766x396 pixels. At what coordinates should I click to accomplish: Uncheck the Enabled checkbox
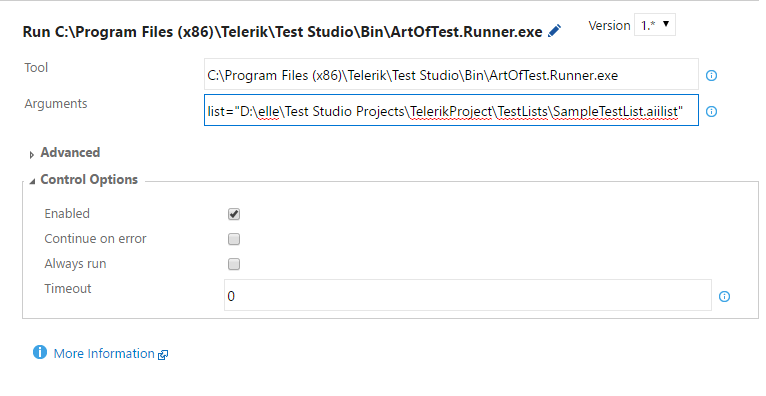click(234, 214)
